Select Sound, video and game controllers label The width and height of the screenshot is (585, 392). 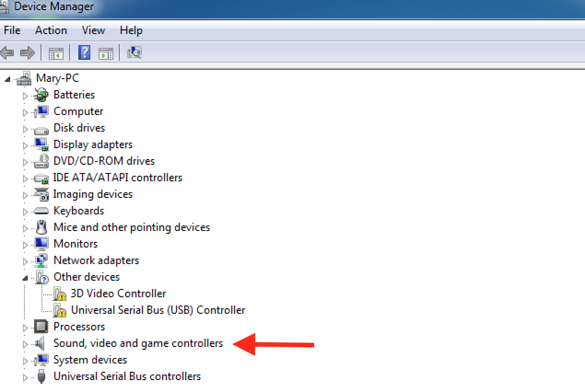(138, 343)
